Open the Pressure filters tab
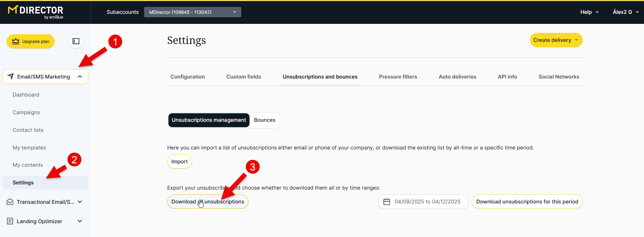Screen dimensions: 644x237 [398, 77]
